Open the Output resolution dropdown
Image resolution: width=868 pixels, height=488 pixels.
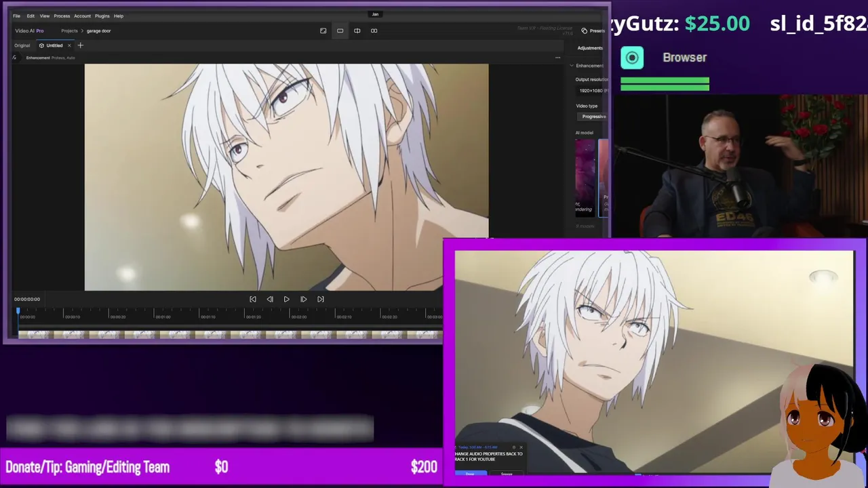[x=593, y=90]
